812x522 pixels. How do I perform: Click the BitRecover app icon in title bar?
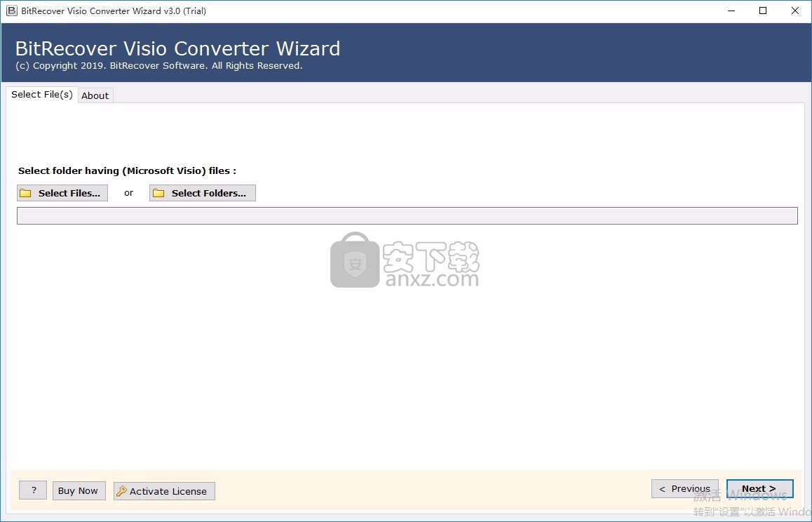(11, 11)
